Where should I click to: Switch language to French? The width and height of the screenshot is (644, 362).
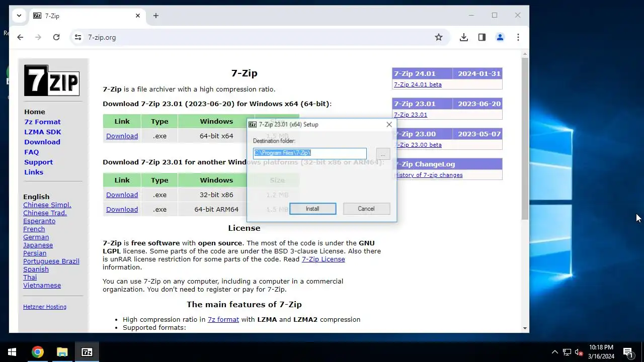coord(34,229)
